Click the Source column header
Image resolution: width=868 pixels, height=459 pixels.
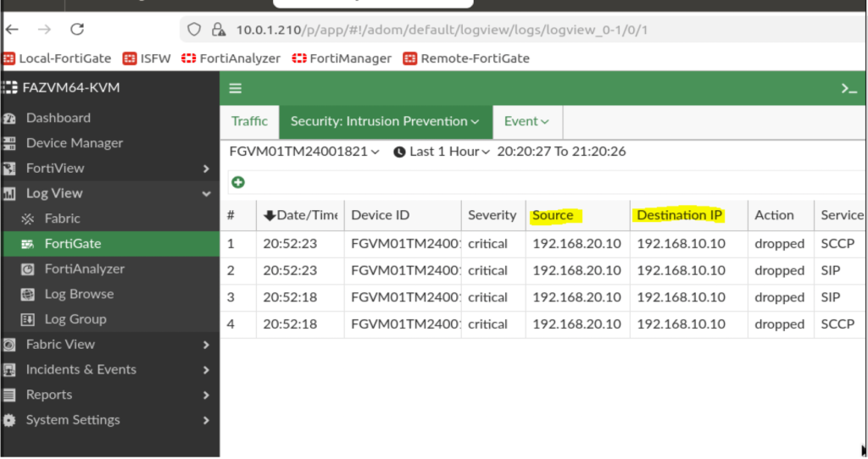click(x=577, y=215)
